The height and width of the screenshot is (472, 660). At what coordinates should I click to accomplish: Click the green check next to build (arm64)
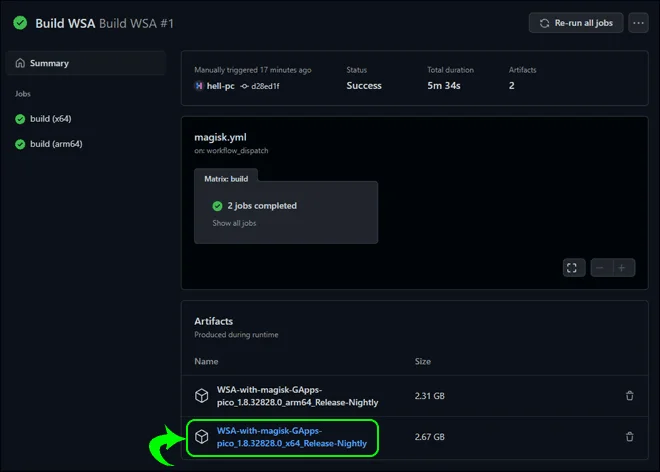20,144
